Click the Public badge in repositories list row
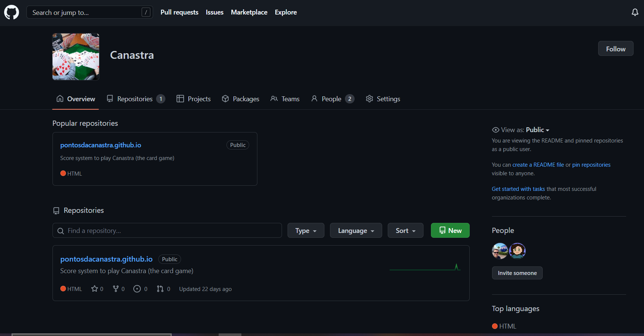 pyautogui.click(x=169, y=259)
